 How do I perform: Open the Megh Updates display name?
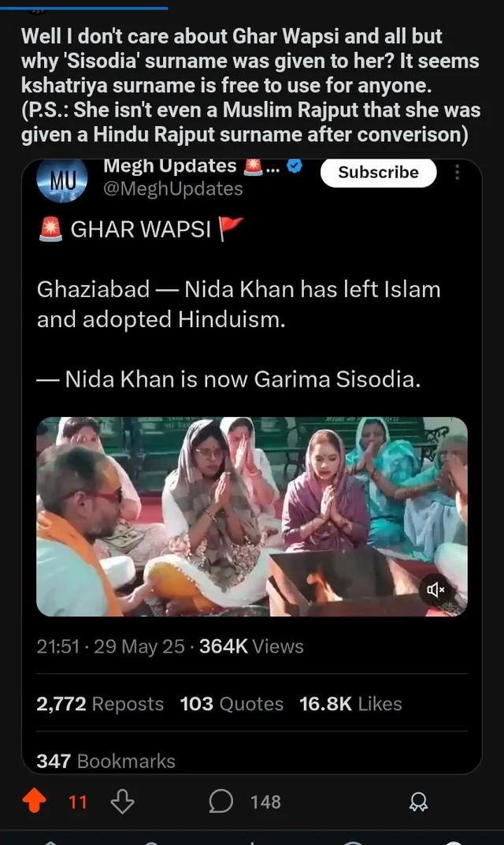[169, 166]
